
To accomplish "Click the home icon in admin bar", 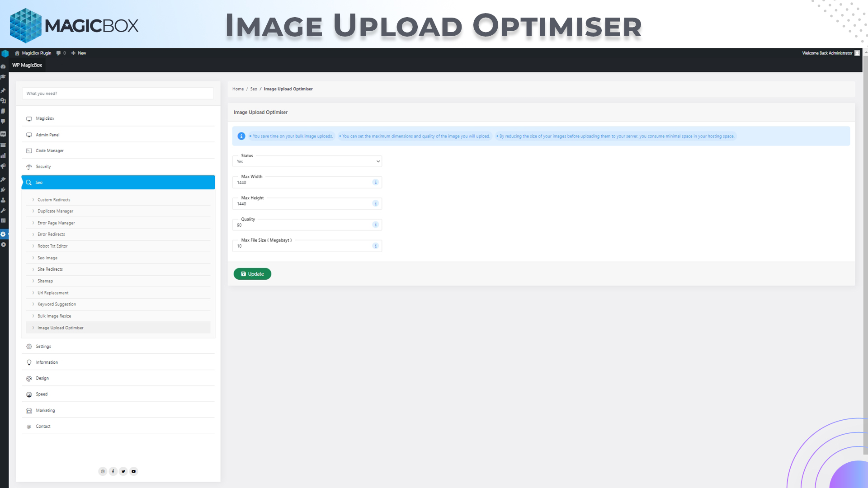I will point(17,53).
